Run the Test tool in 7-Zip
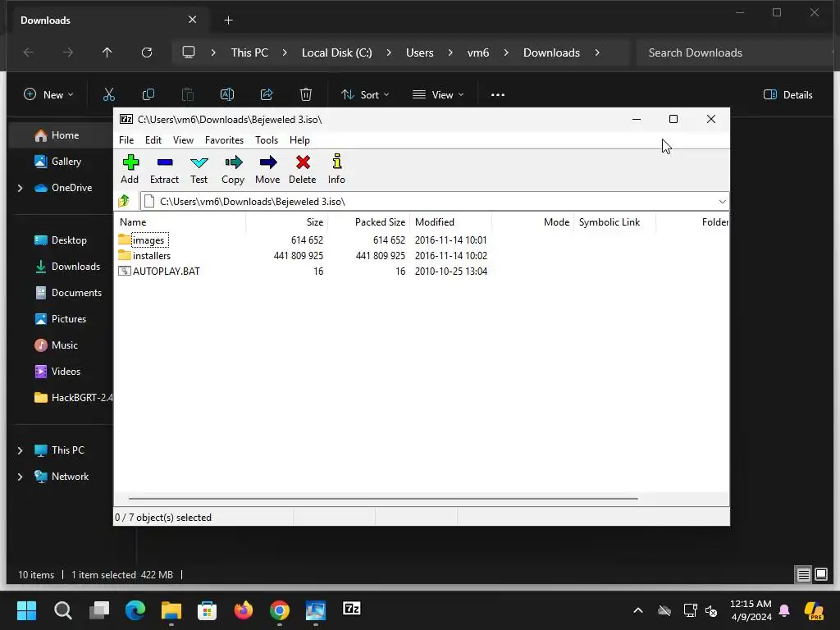The width and height of the screenshot is (840, 630). [199, 169]
